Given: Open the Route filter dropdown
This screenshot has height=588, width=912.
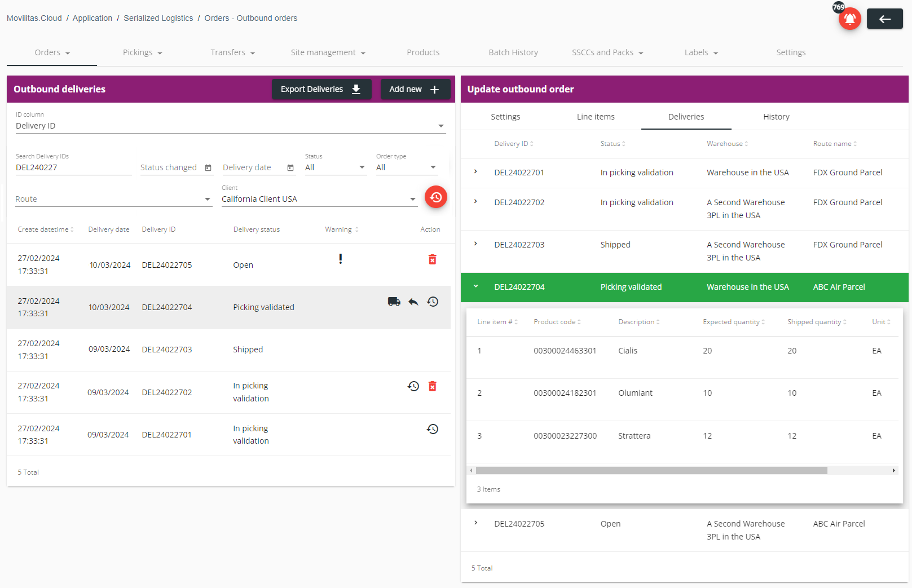Looking at the screenshot, I should coord(113,199).
